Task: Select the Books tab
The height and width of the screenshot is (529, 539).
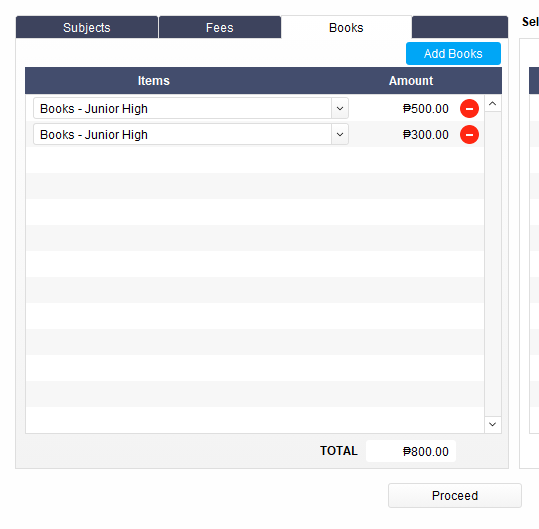Action: click(x=346, y=27)
